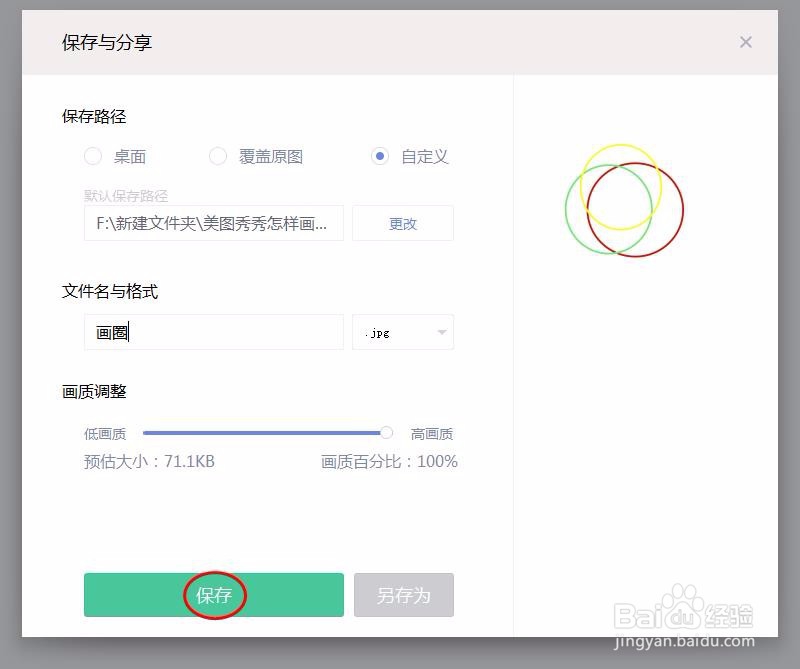The width and height of the screenshot is (800, 669).
Task: Select the 桌面 save path option
Action: pyautogui.click(x=93, y=156)
